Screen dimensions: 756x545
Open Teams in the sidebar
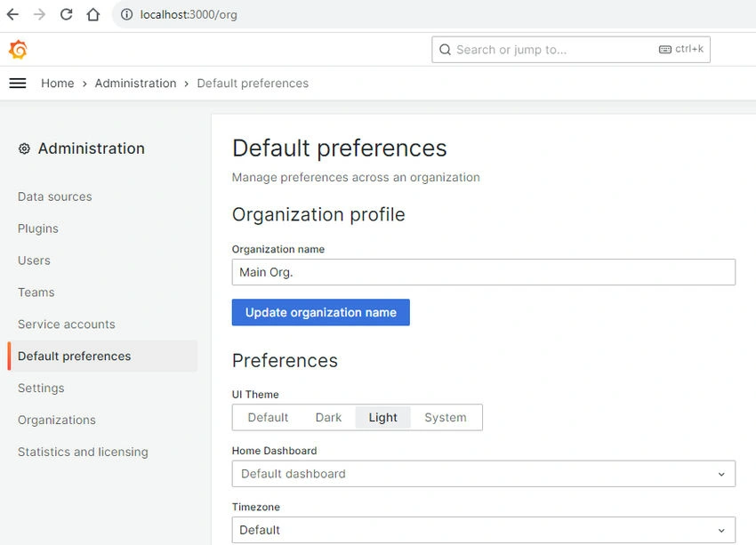pos(36,292)
